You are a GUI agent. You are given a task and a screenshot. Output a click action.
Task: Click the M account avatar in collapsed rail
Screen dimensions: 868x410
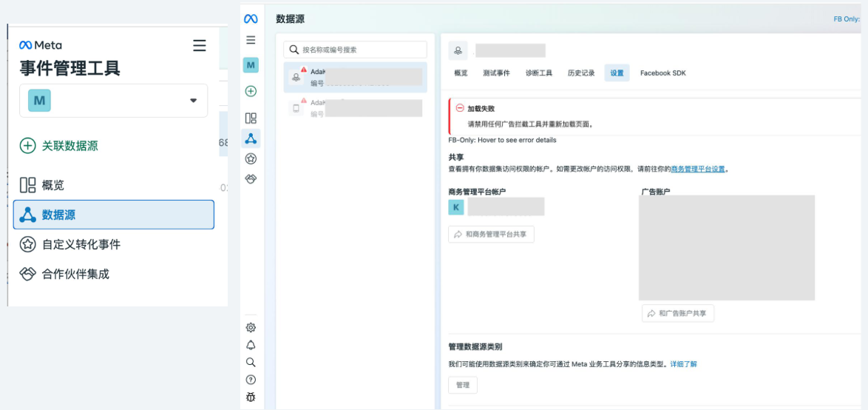coord(251,65)
